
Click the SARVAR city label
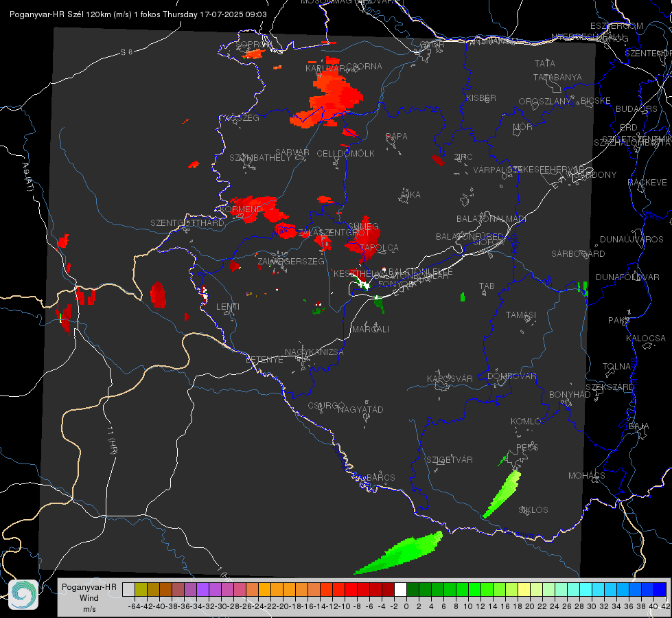tap(292, 152)
